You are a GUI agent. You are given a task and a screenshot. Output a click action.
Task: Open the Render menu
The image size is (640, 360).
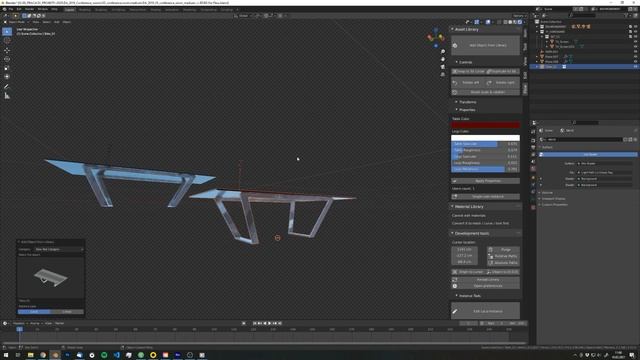29,9
